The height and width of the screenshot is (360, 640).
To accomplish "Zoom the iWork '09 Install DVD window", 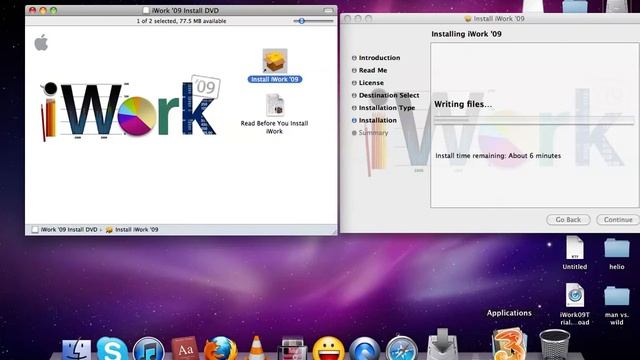I will click(53, 10).
